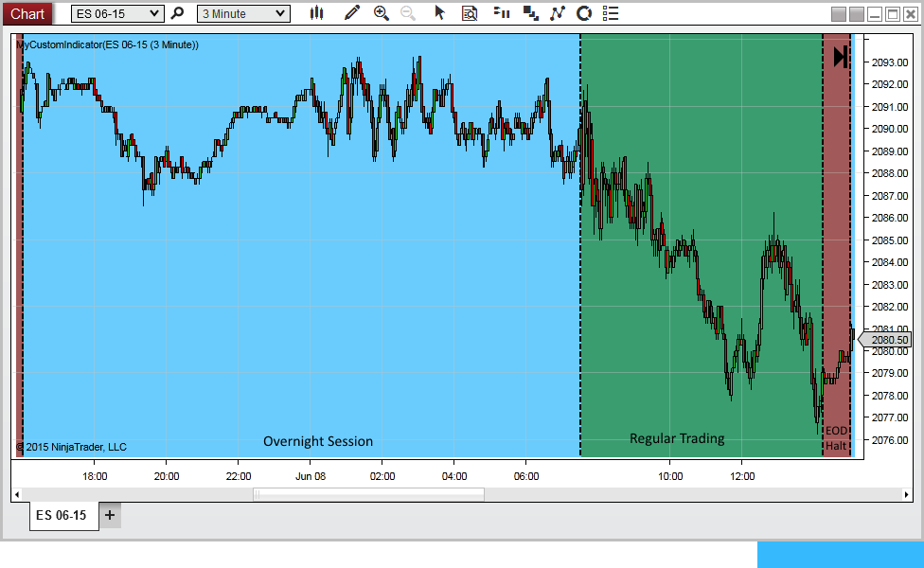The image size is (924, 568).
Task: Click the 2015 NinjaTrader, LLC copyright text
Action: tap(71, 447)
